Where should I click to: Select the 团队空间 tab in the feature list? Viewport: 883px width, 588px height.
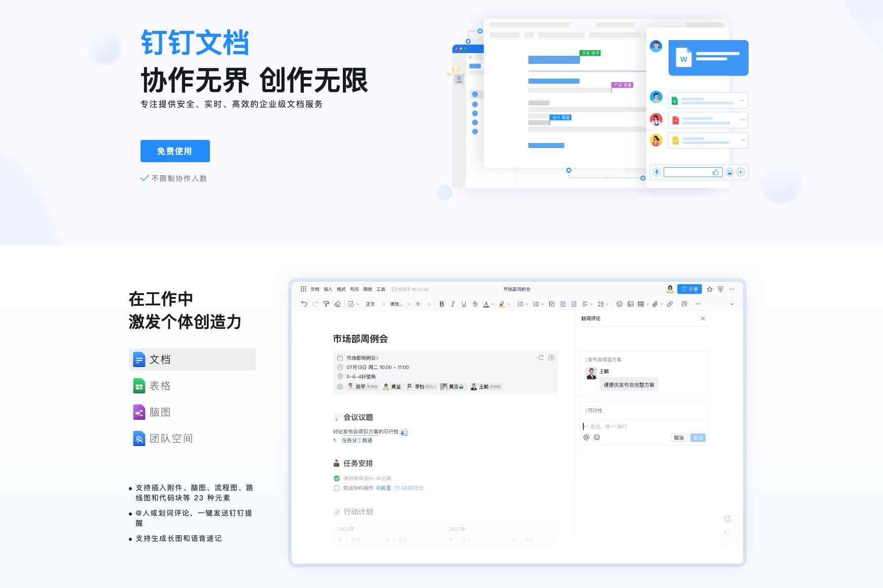(x=192, y=438)
